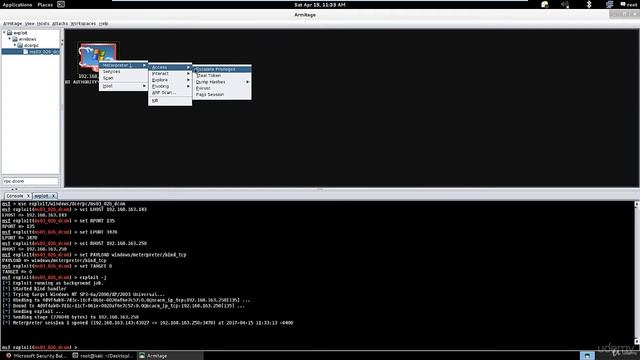Choose Steal Token in the submenu
The image size is (640, 360).
[x=222, y=76]
